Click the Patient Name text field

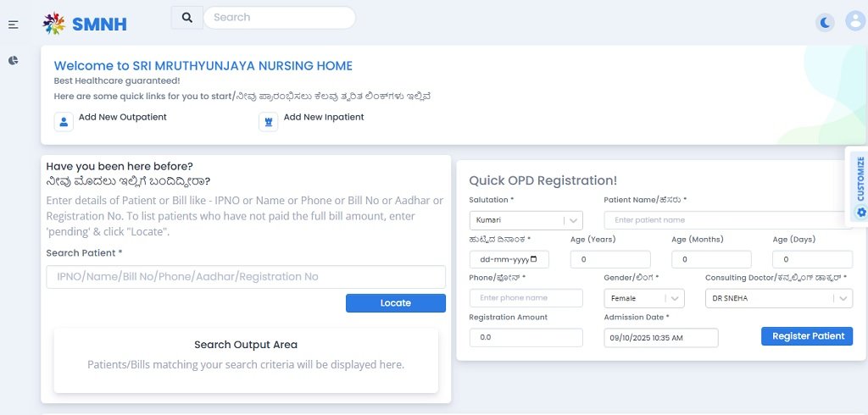pyautogui.click(x=727, y=220)
